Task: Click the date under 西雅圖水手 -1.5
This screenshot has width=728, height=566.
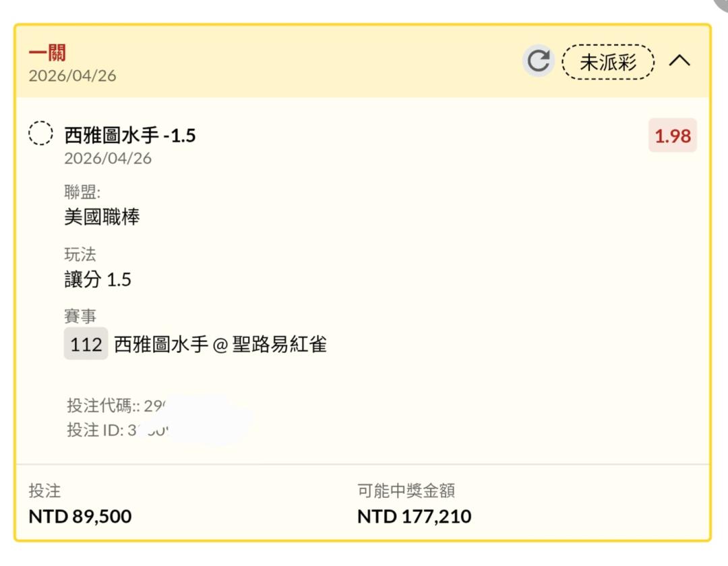Action: [108, 159]
